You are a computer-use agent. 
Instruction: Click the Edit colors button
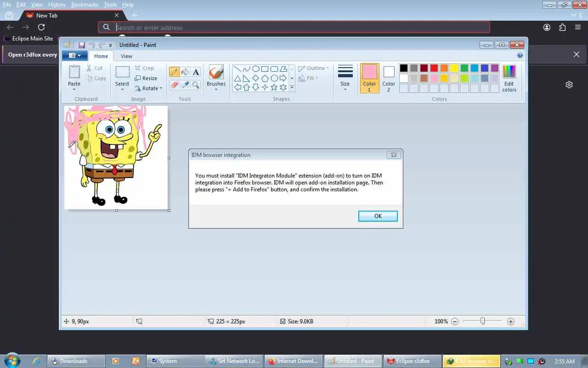tap(509, 78)
